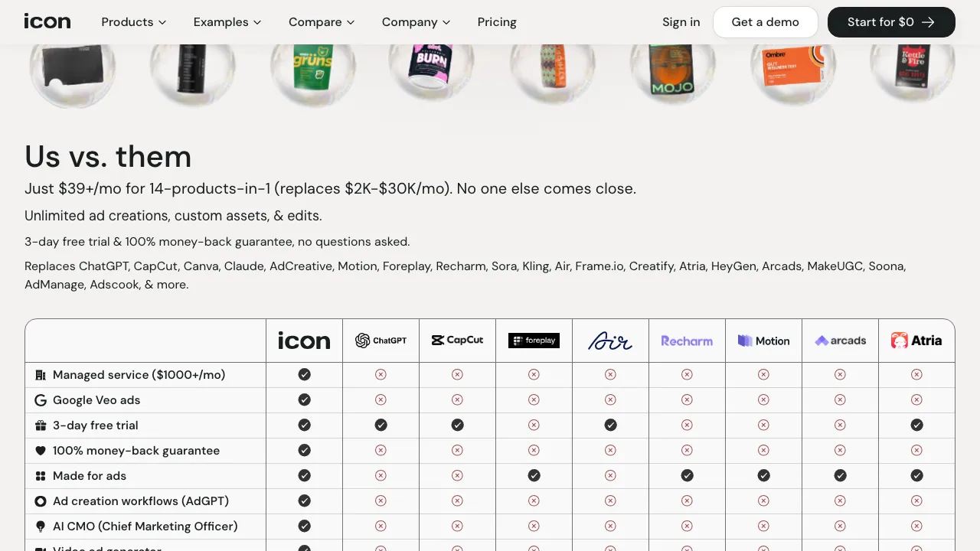Click the Get a demo button

point(765,22)
